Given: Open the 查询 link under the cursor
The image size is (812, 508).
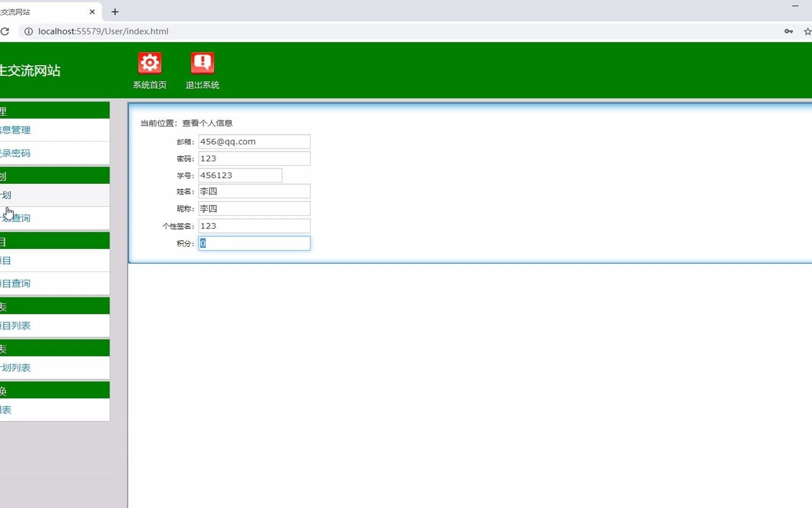Looking at the screenshot, I should click(x=15, y=218).
